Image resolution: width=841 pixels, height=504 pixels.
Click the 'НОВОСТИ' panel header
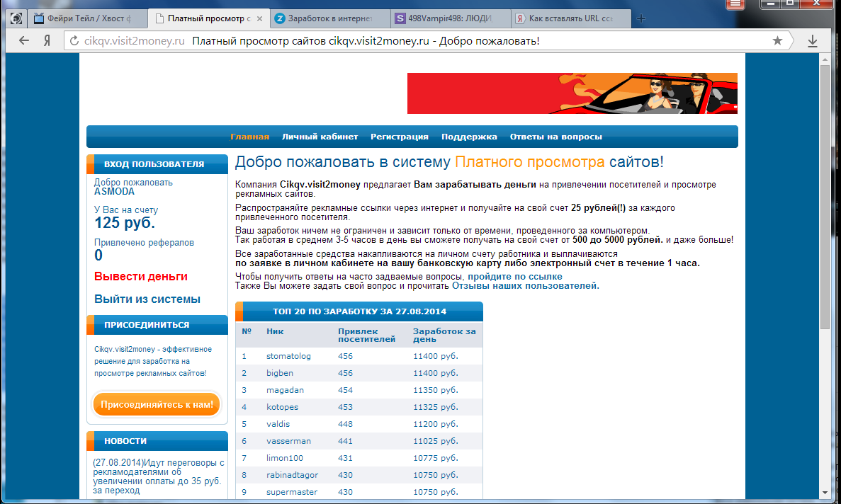[157, 441]
